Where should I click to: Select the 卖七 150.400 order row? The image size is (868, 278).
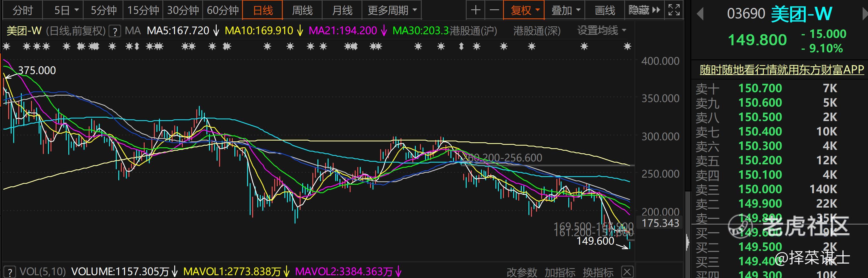tap(779, 132)
